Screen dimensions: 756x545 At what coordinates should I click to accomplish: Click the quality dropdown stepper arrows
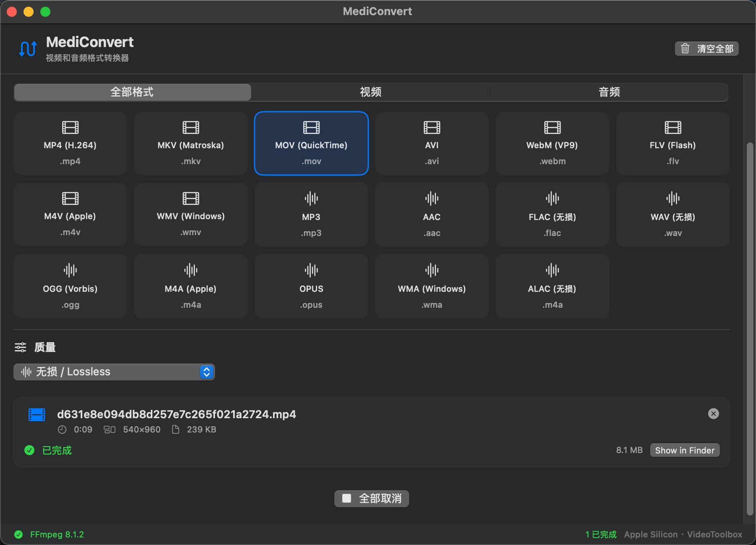(206, 372)
